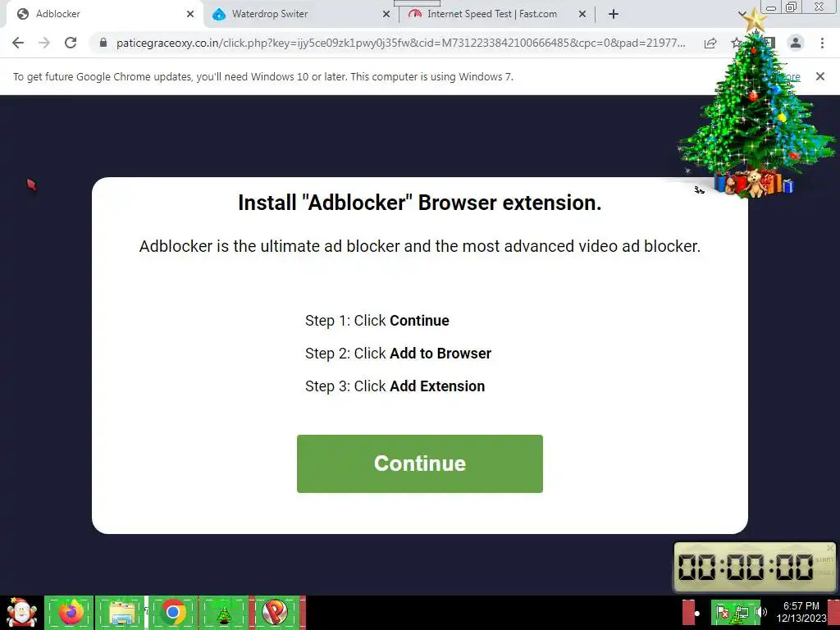Close the Fast.com speed test tab
This screenshot has width=840, height=630.
(582, 14)
